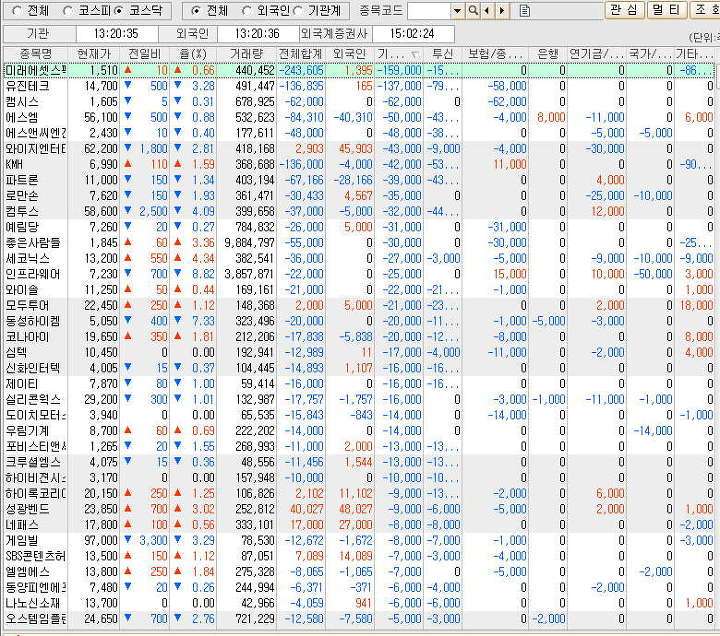The image size is (720, 636).
Task: Select the 좋은사람들 stock row
Action: coord(359,242)
